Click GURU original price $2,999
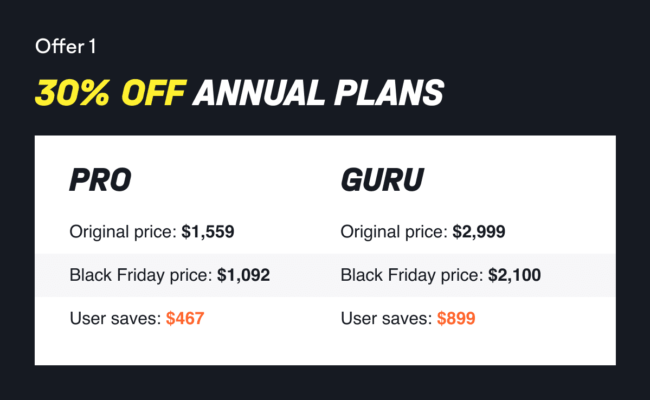 click(478, 232)
